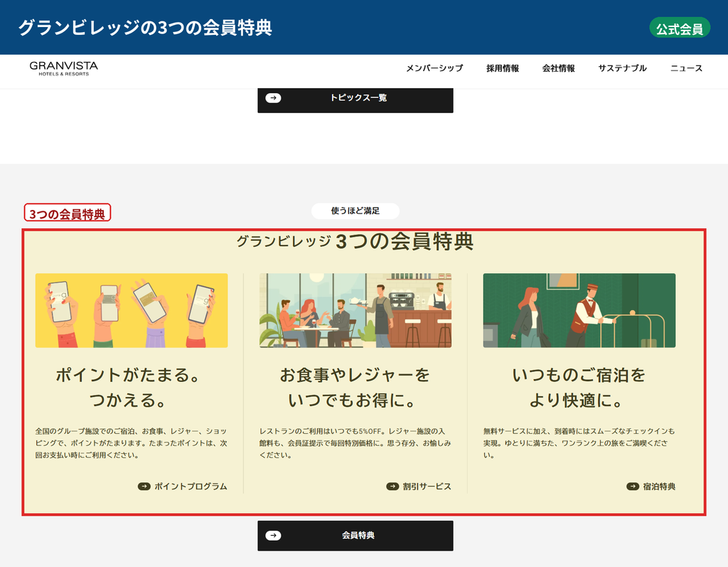The height and width of the screenshot is (567, 728).
Task: Open the 採用情報 menu item
Action: click(x=503, y=68)
